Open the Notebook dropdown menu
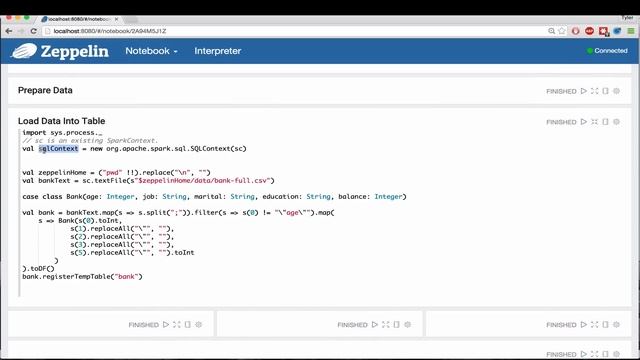This screenshot has width=640, height=360. click(151, 51)
